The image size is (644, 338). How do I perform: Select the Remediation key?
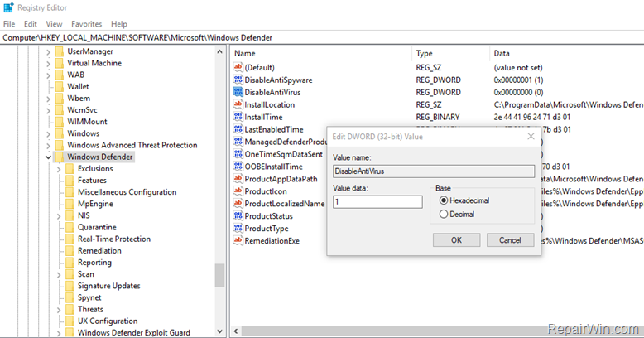point(99,250)
